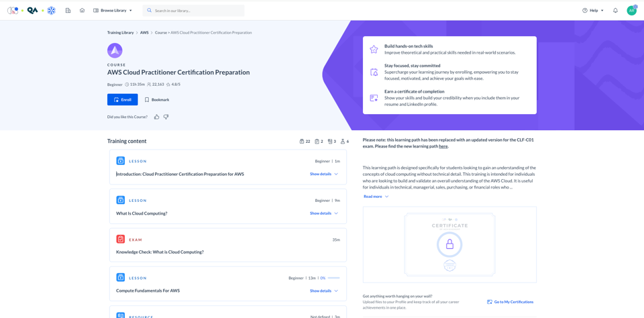Click lesson icon for What Is Cloud Computing
Viewport: 644px width, 318px height.
(x=120, y=200)
